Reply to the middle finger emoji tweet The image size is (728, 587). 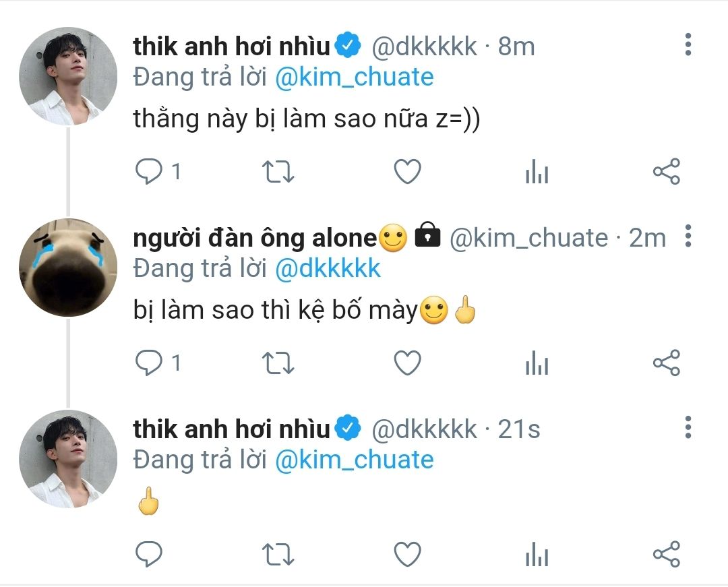click(x=148, y=553)
